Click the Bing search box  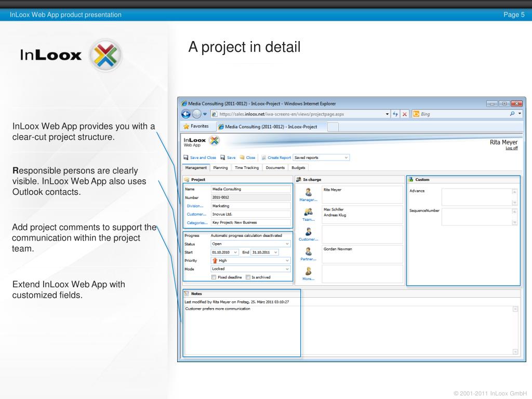click(463, 114)
